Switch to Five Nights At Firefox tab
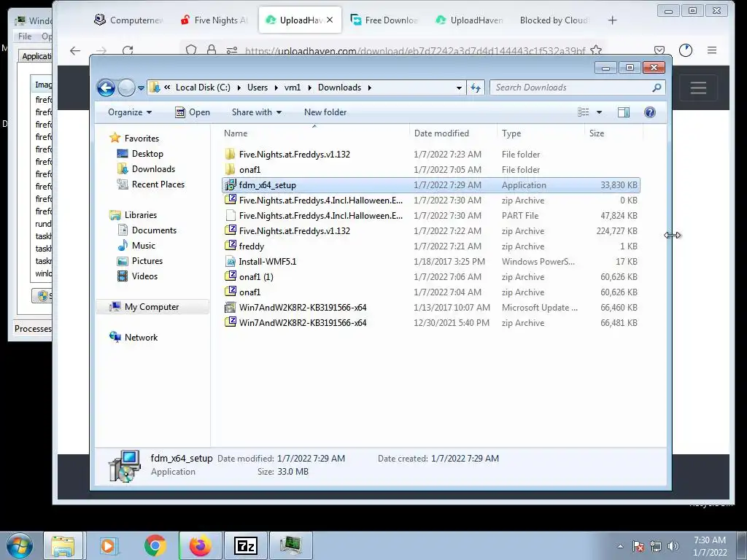 215,20
